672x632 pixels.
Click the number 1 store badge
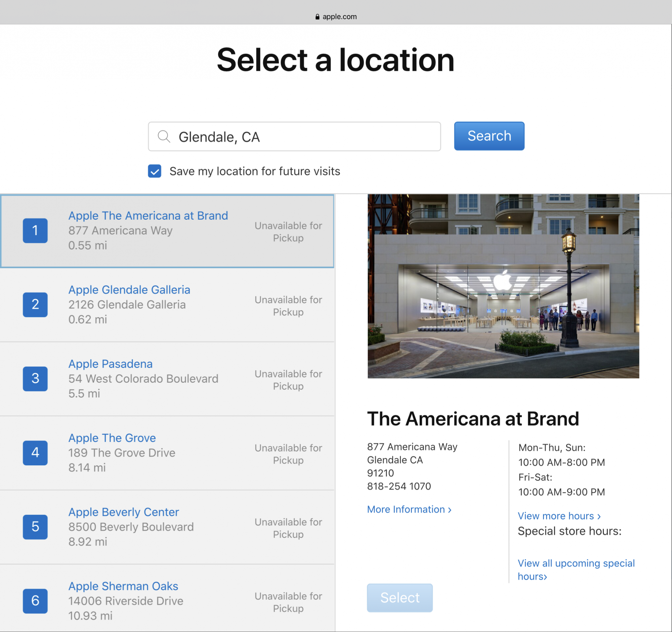(x=35, y=230)
